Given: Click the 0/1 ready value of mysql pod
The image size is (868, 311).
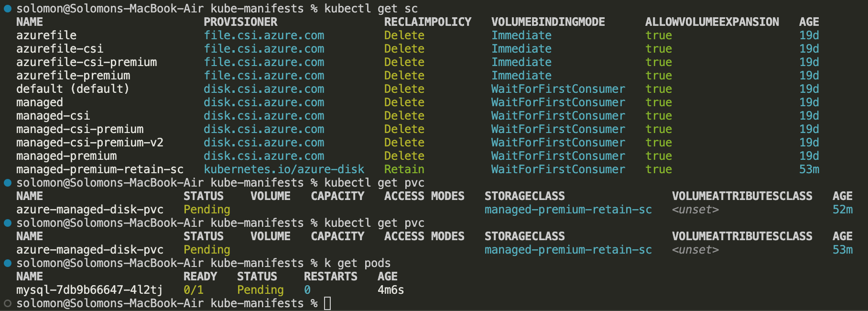Looking at the screenshot, I should 194,290.
